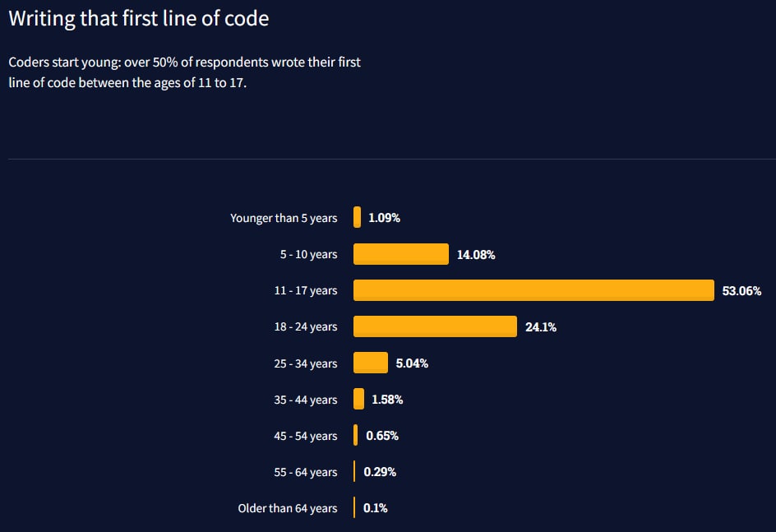The image size is (776, 532).
Task: Click the 25 - 34 years bar
Action: (370, 363)
